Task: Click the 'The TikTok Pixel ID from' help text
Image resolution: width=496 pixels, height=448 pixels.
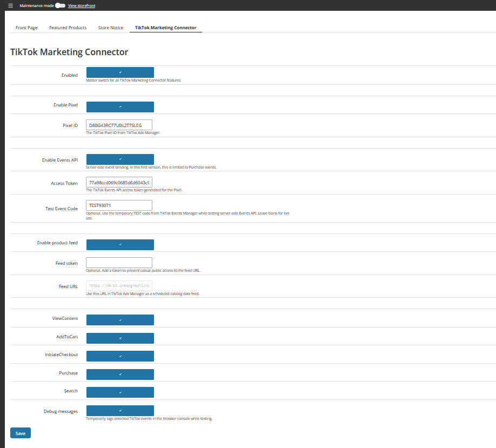Action: [123, 133]
